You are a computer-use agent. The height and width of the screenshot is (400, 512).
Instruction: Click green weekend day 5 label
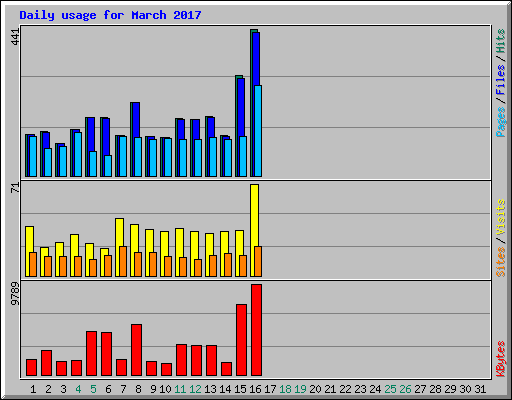[x=93, y=389]
